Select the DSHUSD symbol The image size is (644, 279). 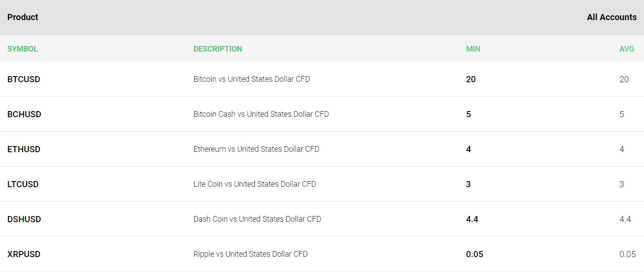(24, 219)
